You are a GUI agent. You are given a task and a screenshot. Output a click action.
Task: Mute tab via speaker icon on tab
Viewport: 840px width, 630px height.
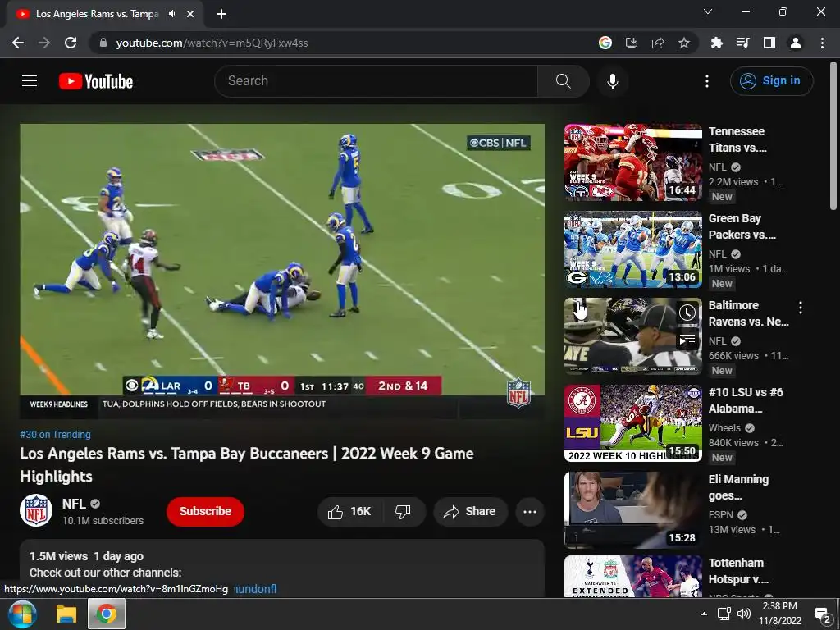click(172, 14)
